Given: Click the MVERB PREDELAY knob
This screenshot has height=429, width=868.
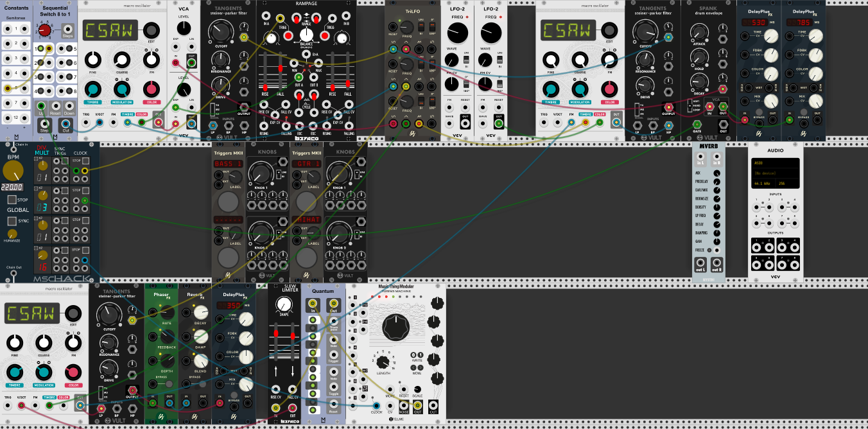Looking at the screenshot, I should (x=716, y=182).
